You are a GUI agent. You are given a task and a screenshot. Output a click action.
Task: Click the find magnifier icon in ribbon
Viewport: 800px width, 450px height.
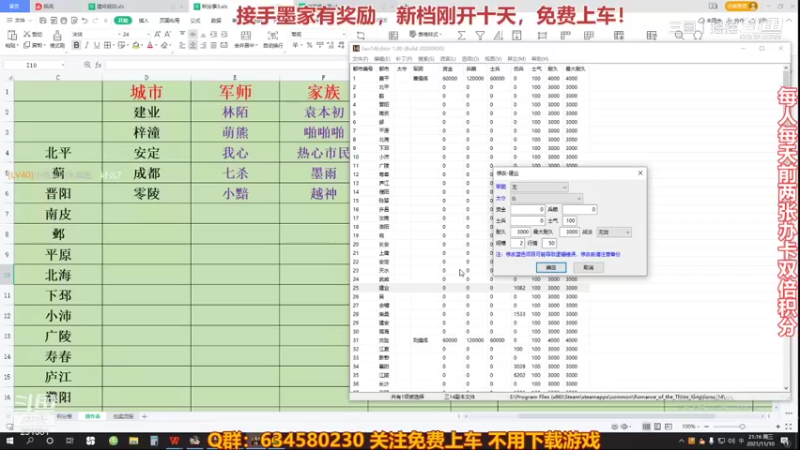click(x=679, y=35)
